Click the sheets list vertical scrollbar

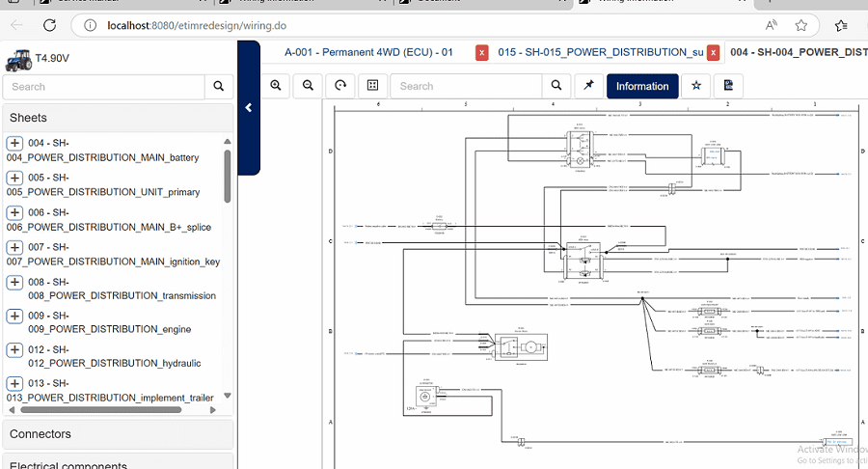pyautogui.click(x=228, y=174)
